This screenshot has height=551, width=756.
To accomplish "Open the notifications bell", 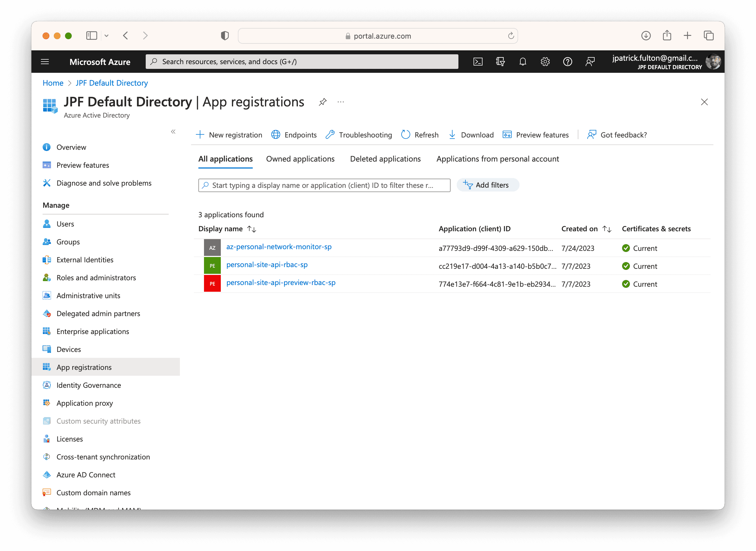I will point(523,62).
